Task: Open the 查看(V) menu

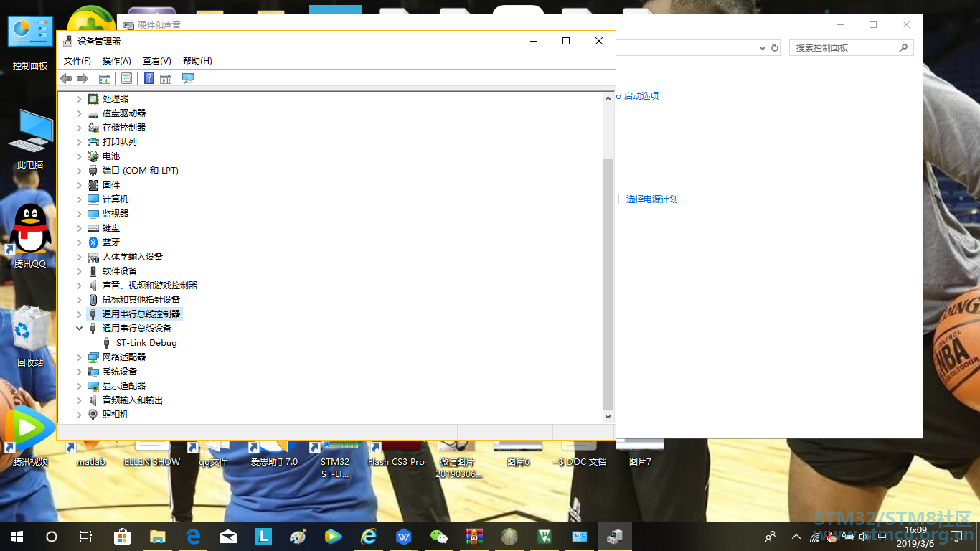Action: pos(157,61)
